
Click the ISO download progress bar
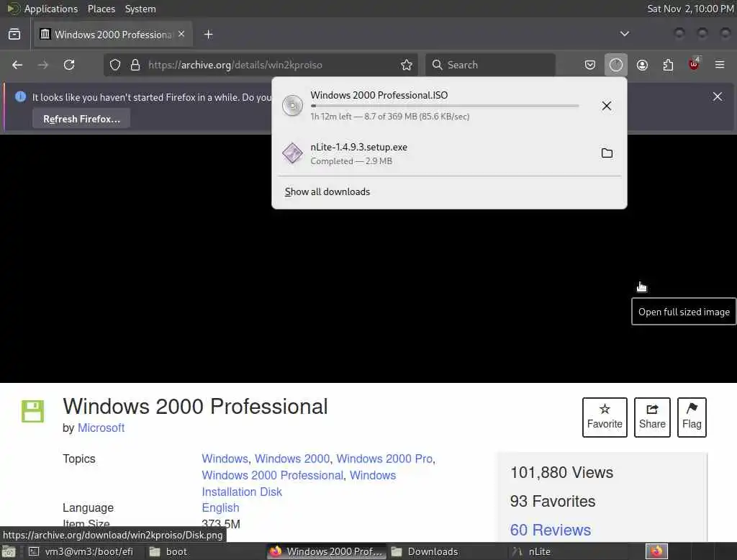(x=445, y=106)
